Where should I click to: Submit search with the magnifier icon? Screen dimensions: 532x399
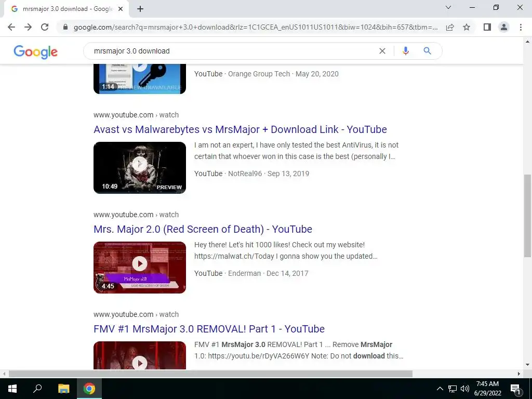coord(427,51)
